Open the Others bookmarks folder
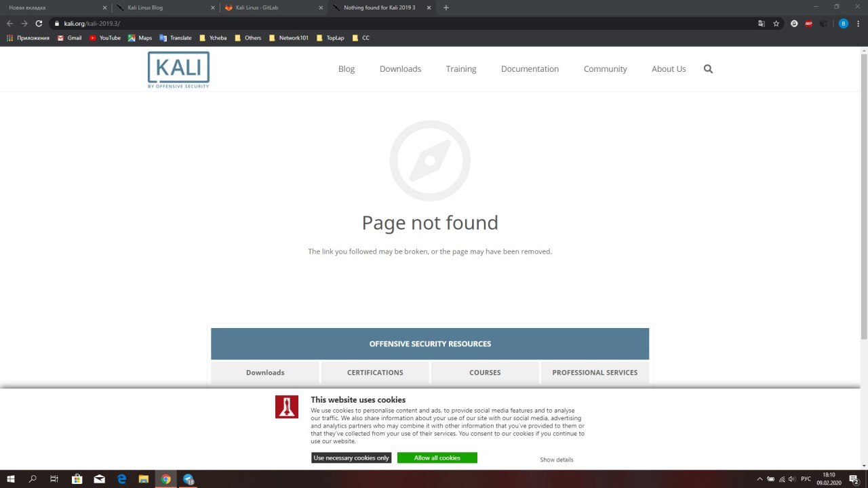 tap(248, 38)
